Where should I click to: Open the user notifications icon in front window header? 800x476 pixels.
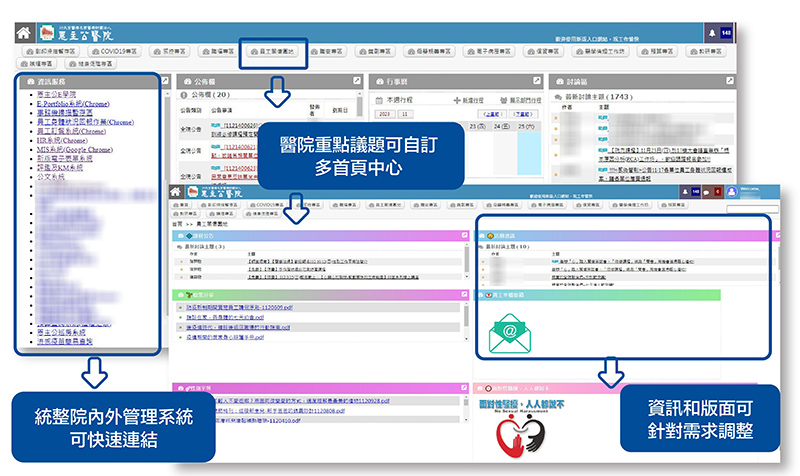click(685, 192)
